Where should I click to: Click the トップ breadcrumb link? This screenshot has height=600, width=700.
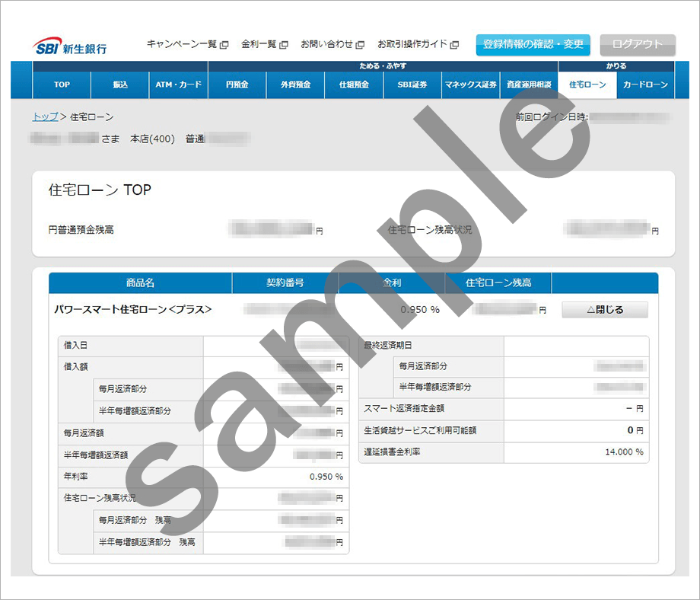(x=45, y=116)
